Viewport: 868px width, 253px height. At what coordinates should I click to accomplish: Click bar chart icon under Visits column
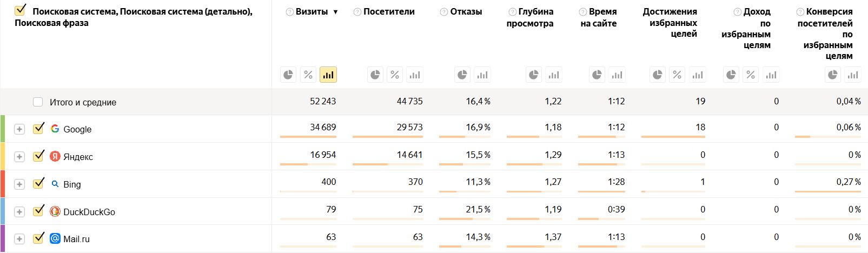click(328, 75)
